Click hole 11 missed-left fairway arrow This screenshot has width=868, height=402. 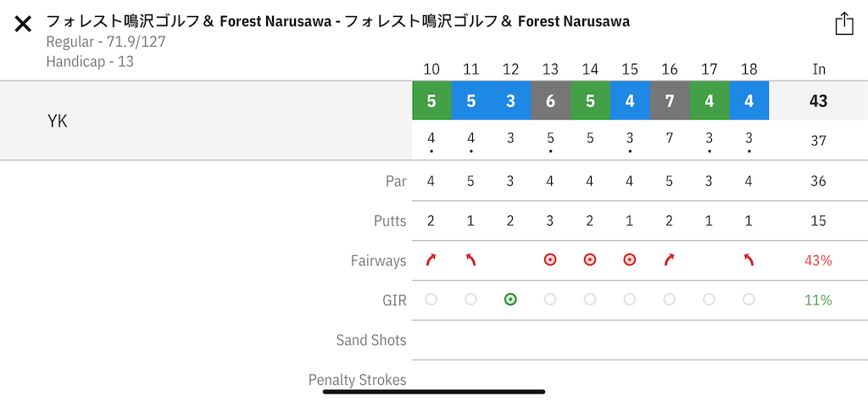(x=470, y=260)
